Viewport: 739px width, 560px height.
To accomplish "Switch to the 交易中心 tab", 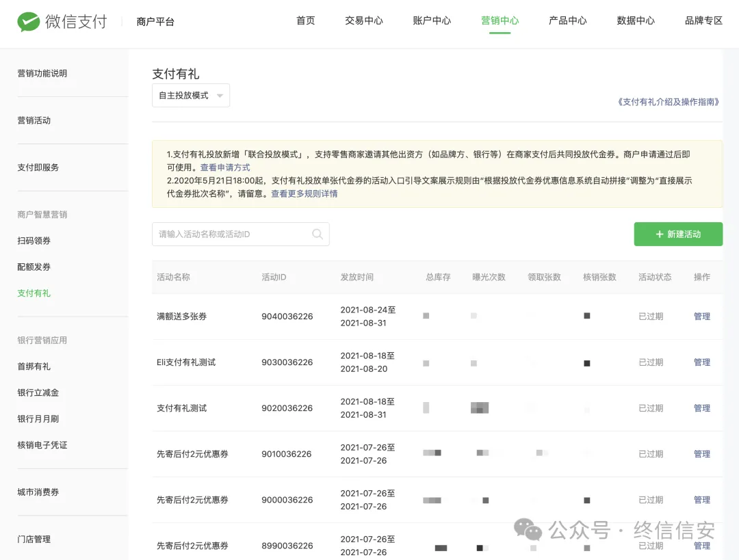I will (364, 21).
